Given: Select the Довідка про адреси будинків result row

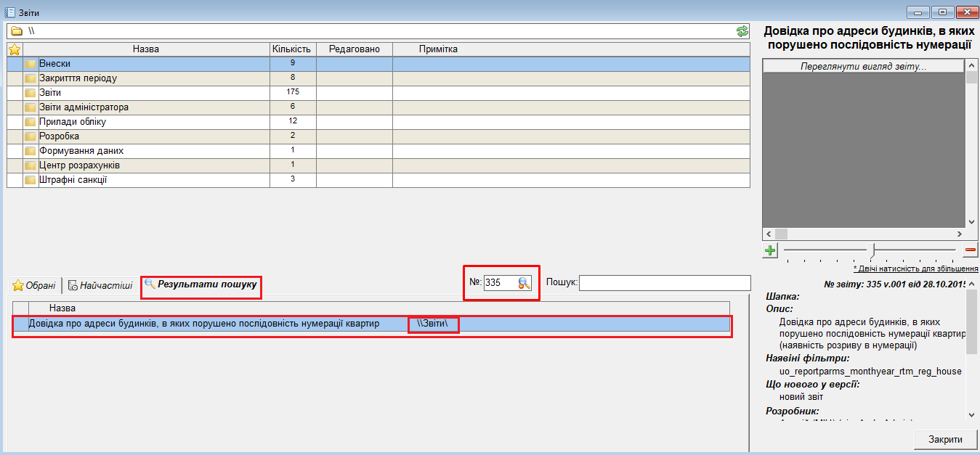Looking at the screenshot, I should coord(203,324).
